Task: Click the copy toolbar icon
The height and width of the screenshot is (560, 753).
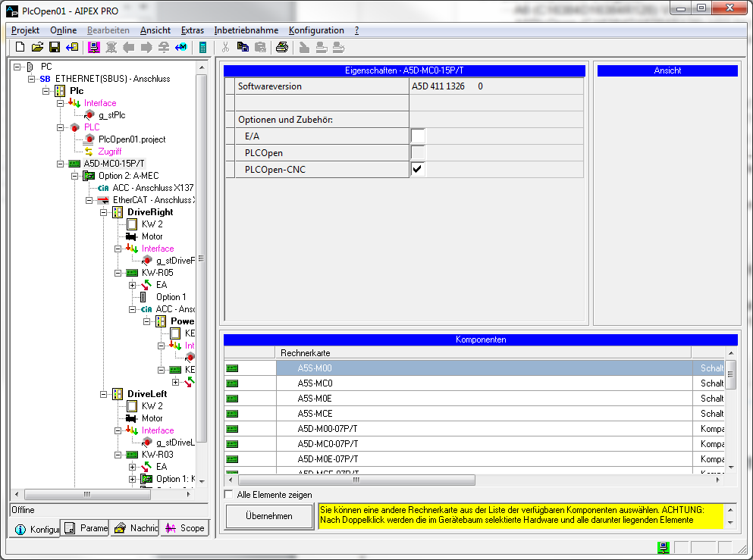Action: click(x=243, y=47)
